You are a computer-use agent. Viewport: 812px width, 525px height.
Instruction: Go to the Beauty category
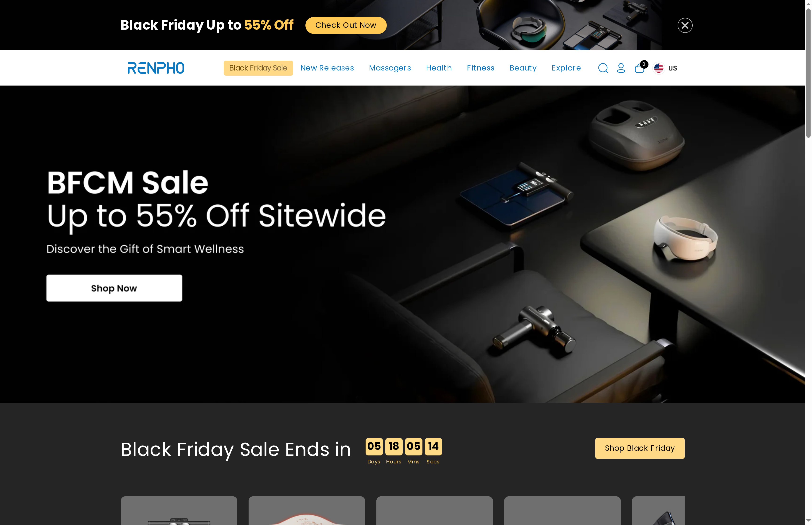click(523, 68)
